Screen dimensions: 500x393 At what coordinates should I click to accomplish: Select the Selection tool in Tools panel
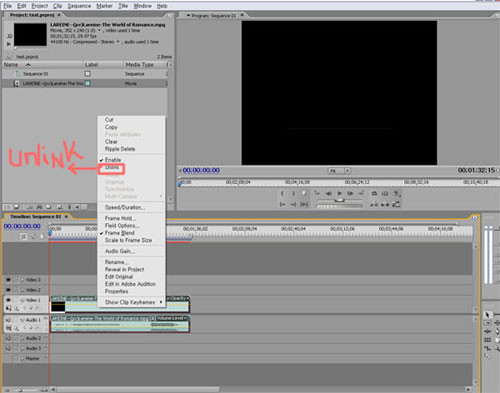(487, 315)
